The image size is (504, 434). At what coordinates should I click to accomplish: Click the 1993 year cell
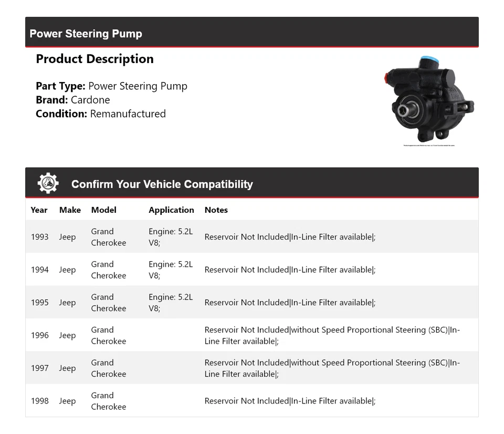39,237
